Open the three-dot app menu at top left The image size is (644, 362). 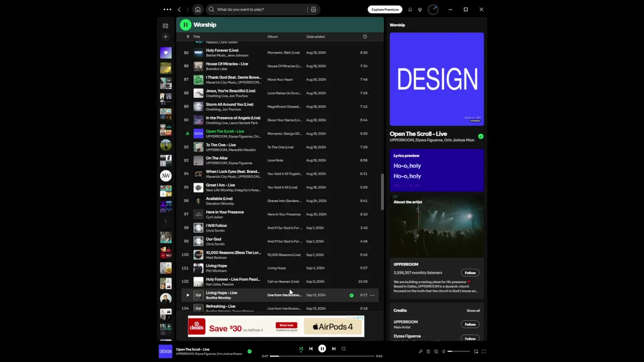tap(167, 10)
